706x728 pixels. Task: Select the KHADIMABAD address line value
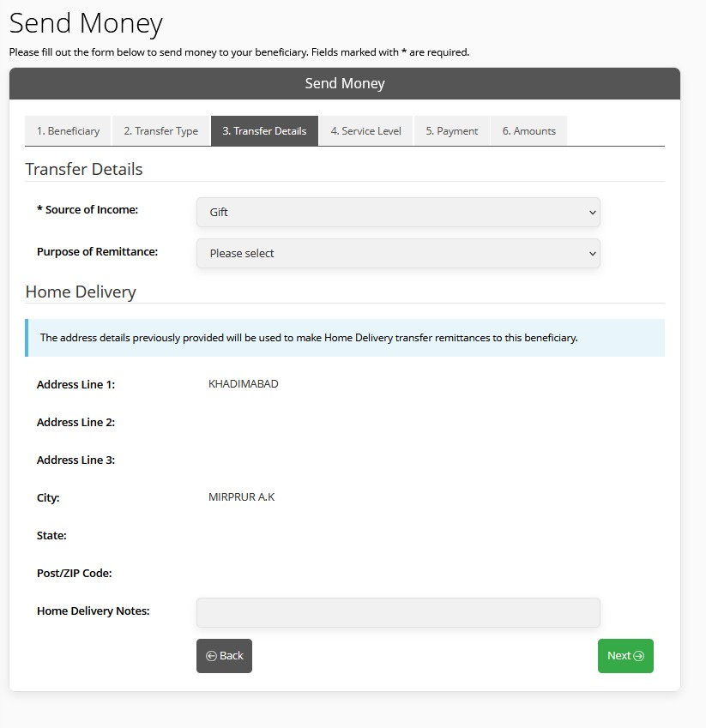(244, 384)
